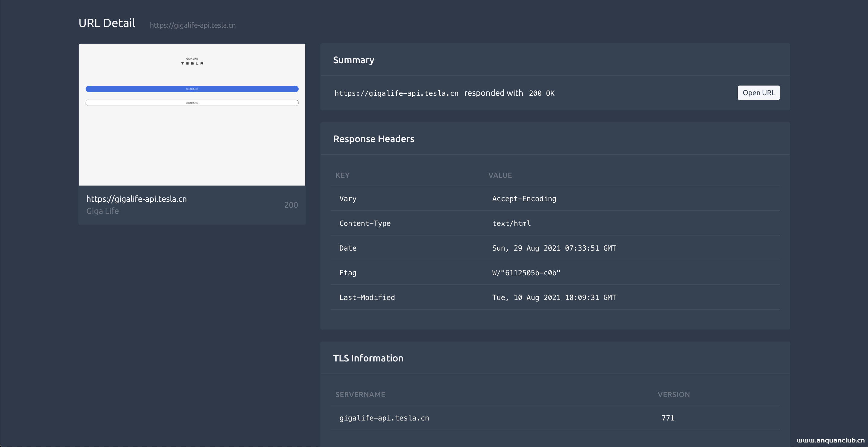This screenshot has width=868, height=447.
Task: Click the gigalife-api.tesla.cn link under thumbnail
Action: point(136,199)
